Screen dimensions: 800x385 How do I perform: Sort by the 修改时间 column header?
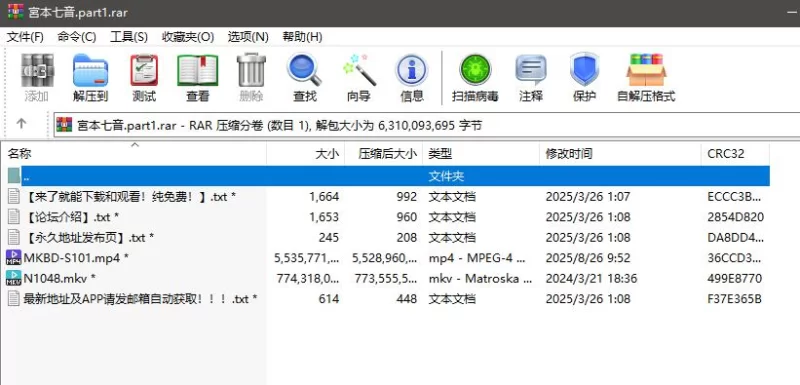[620, 154]
